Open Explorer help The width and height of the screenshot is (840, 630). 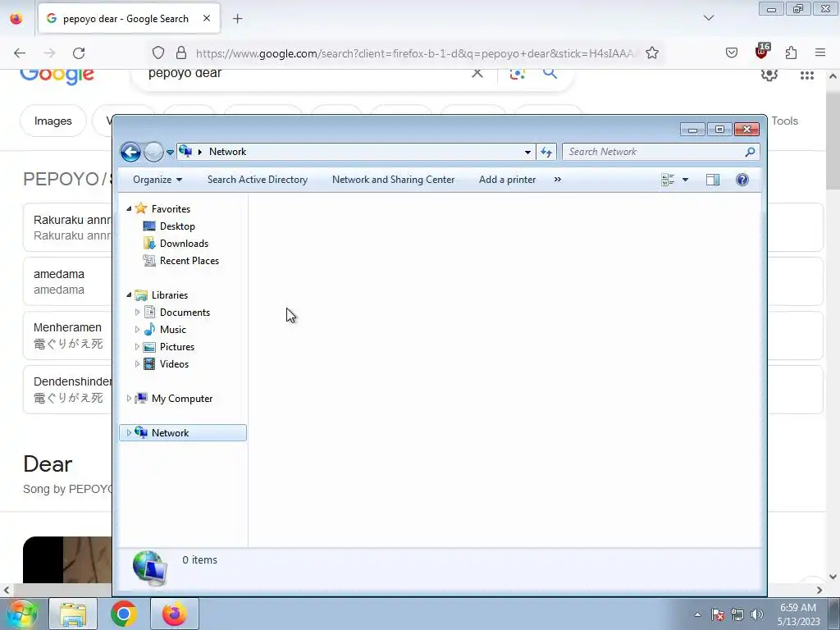[742, 180]
